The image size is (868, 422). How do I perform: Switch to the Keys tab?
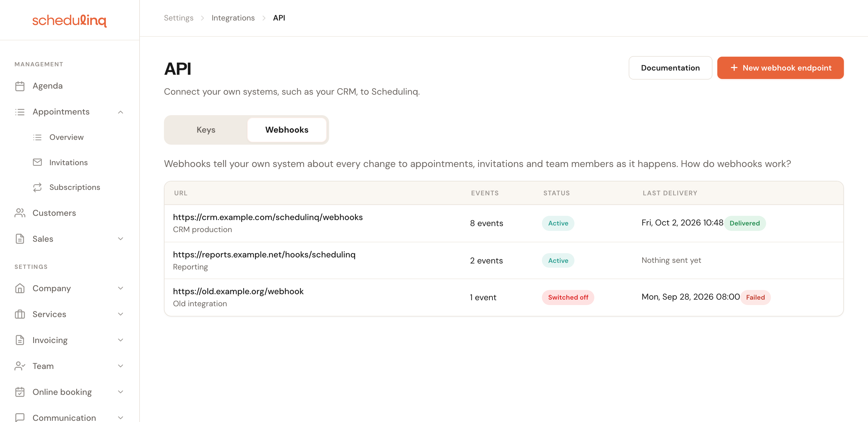click(206, 130)
